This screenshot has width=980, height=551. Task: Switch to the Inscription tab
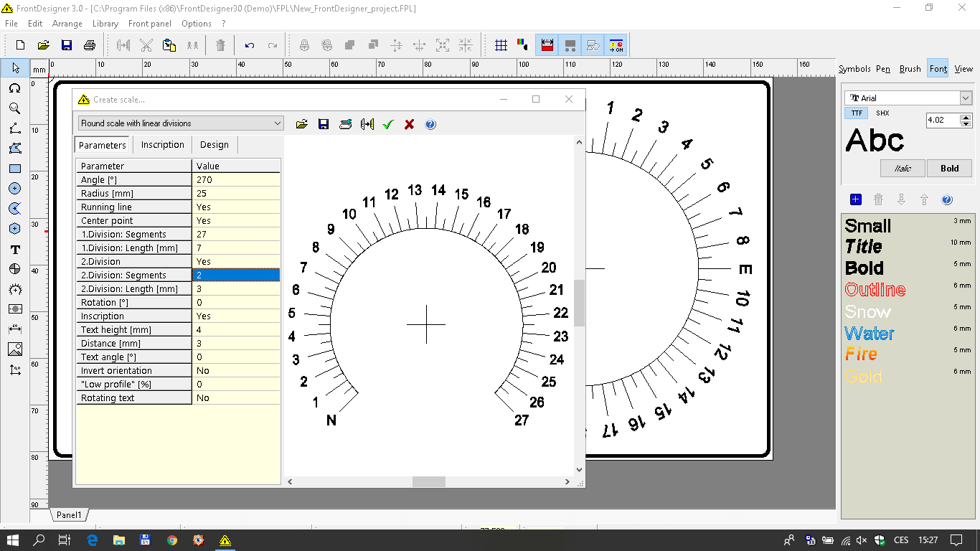coord(162,145)
